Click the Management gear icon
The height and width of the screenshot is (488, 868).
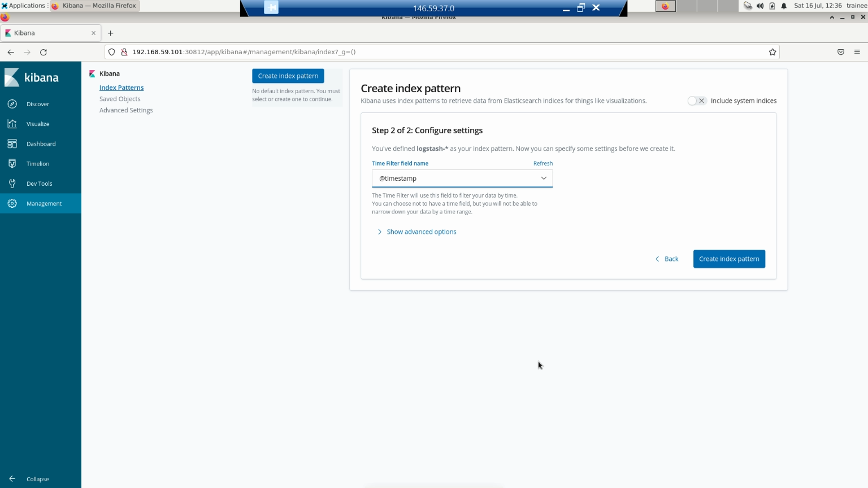pos(12,203)
